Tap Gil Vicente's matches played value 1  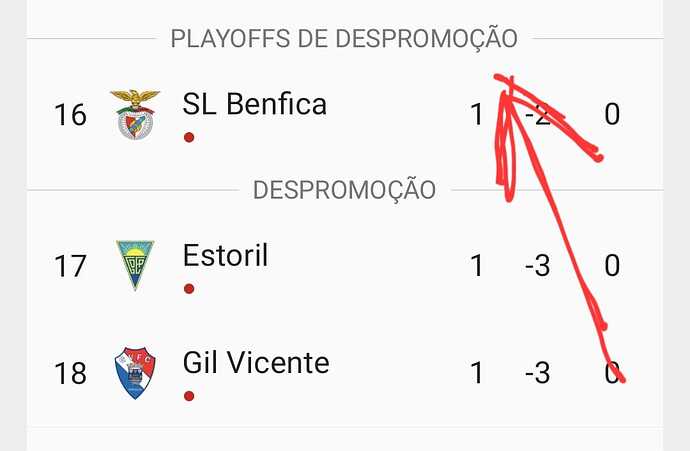[x=477, y=373]
